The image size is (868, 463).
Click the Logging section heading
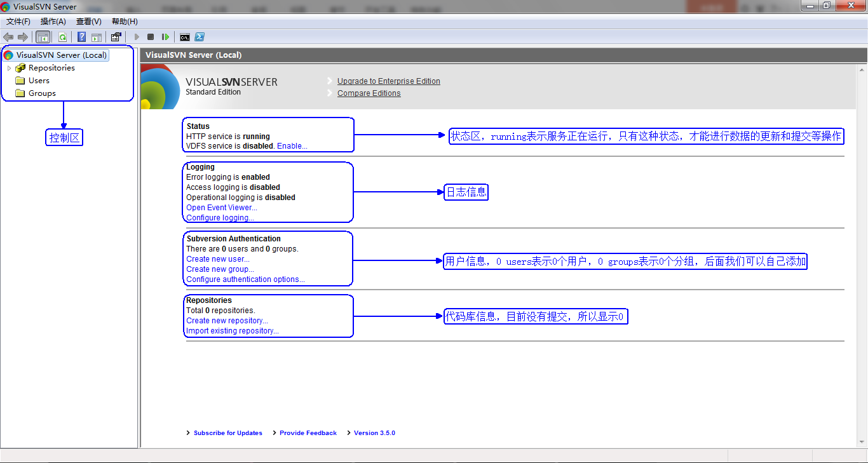coord(201,167)
